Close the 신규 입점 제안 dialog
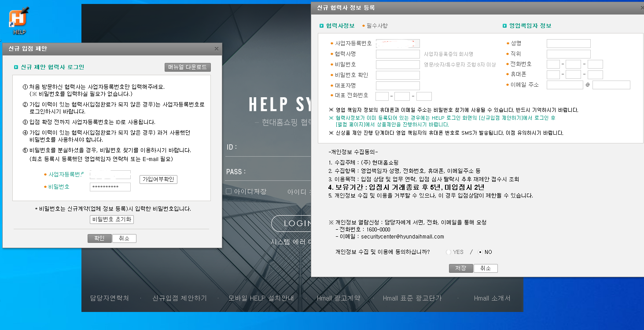This screenshot has width=644, height=330. pyautogui.click(x=216, y=49)
